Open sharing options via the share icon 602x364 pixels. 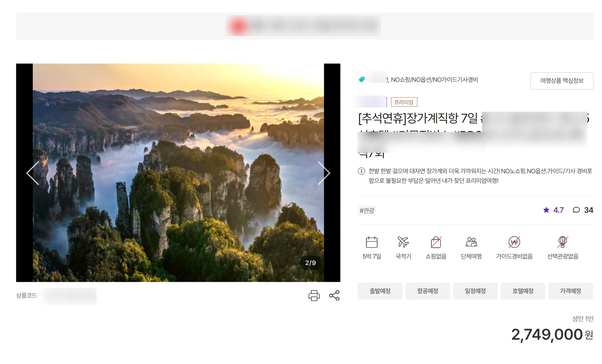tap(334, 296)
